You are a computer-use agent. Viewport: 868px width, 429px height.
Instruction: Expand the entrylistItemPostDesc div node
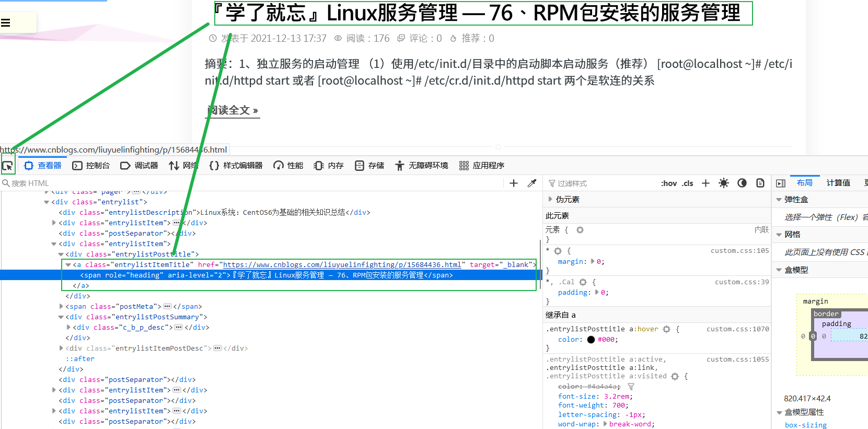61,349
